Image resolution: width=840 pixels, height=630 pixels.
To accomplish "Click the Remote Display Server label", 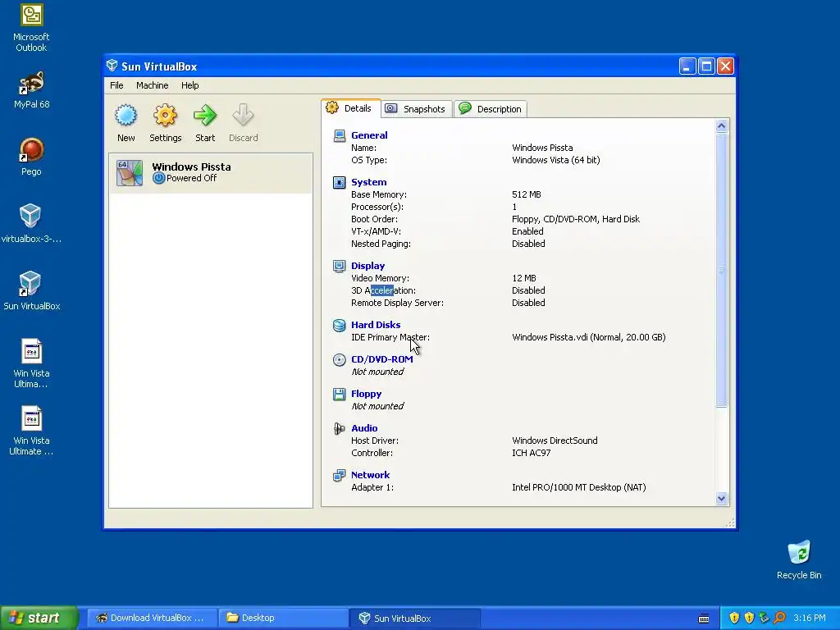I will (x=398, y=303).
